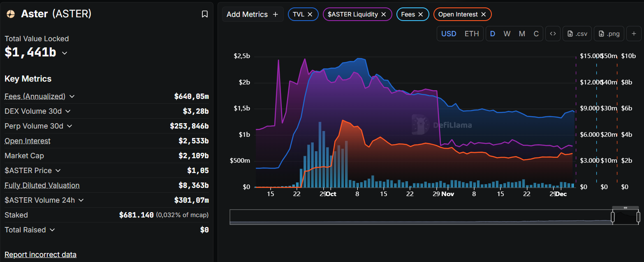Switch chart denomination to ETH
The image size is (644, 262).
coord(472,34)
